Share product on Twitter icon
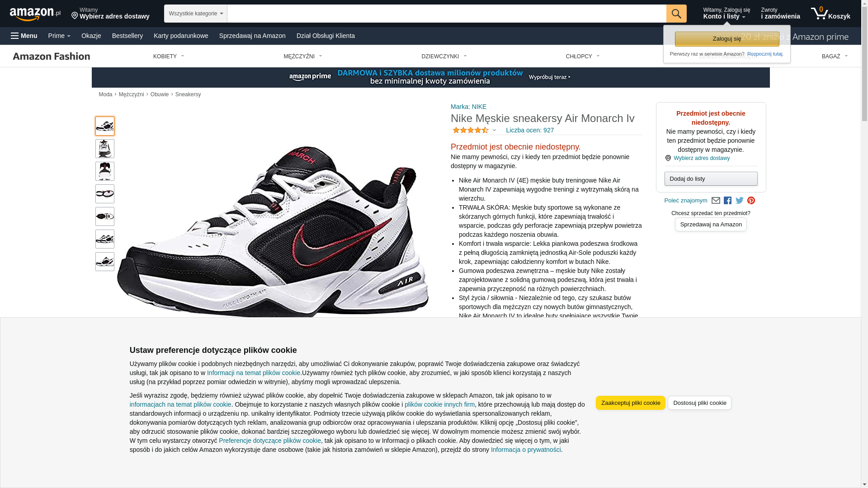 click(x=740, y=201)
